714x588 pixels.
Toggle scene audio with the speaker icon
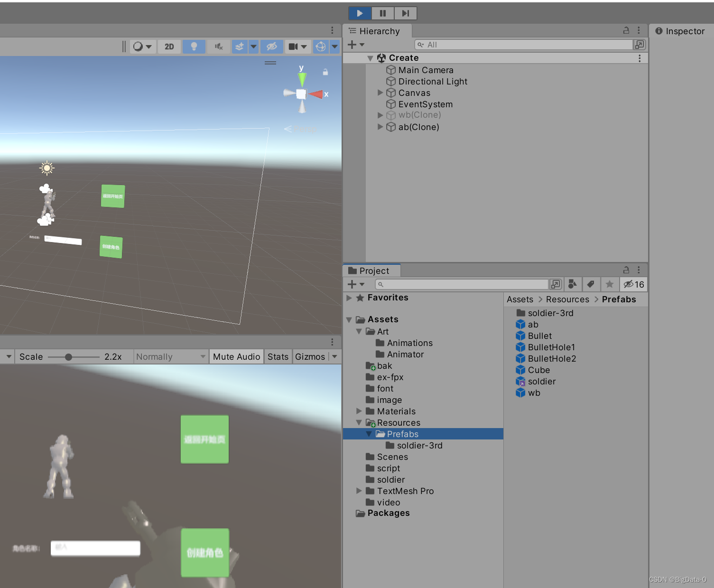pos(219,46)
